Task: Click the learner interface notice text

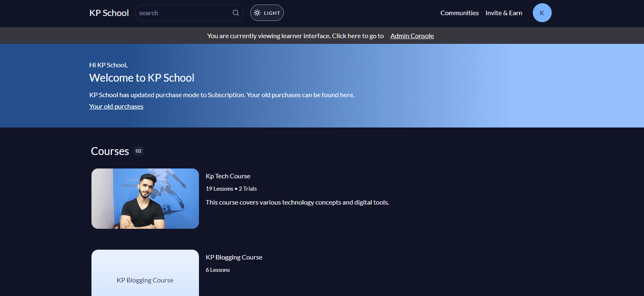Action: pos(295,36)
